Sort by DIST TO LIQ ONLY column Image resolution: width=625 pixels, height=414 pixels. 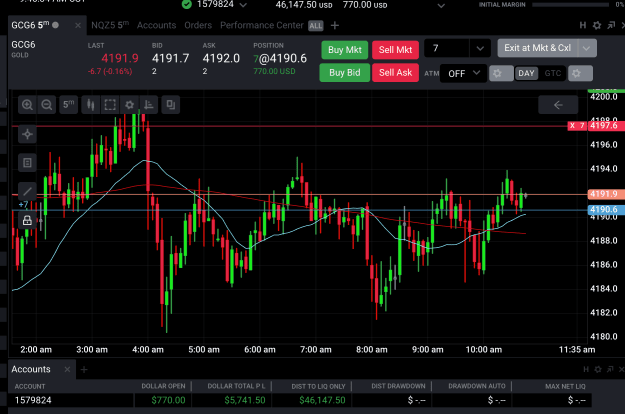318,386
